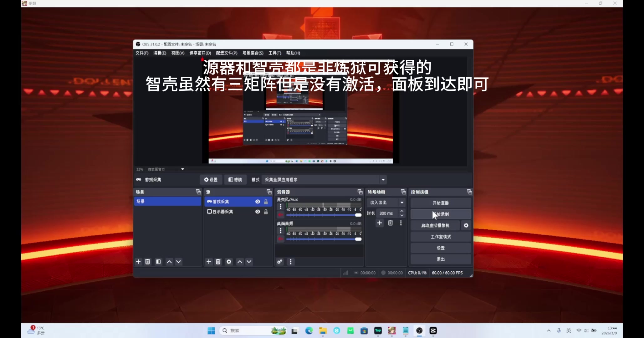Toggle visibility of 显示器采集 source
The height and width of the screenshot is (338, 644).
258,212
